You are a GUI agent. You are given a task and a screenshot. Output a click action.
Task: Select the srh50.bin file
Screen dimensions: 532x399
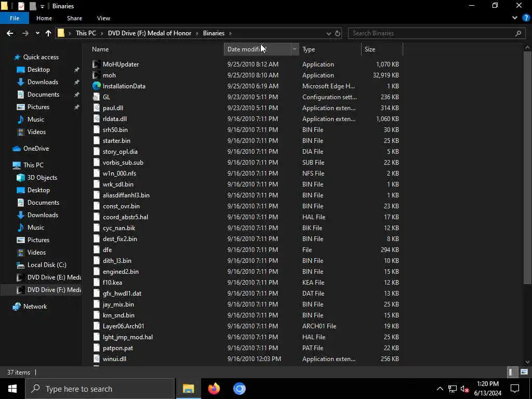click(115, 130)
